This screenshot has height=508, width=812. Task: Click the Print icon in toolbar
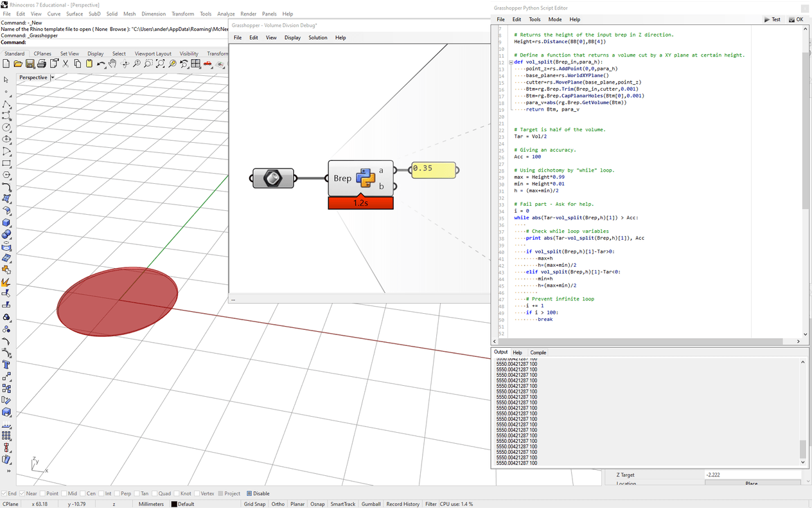(42, 64)
